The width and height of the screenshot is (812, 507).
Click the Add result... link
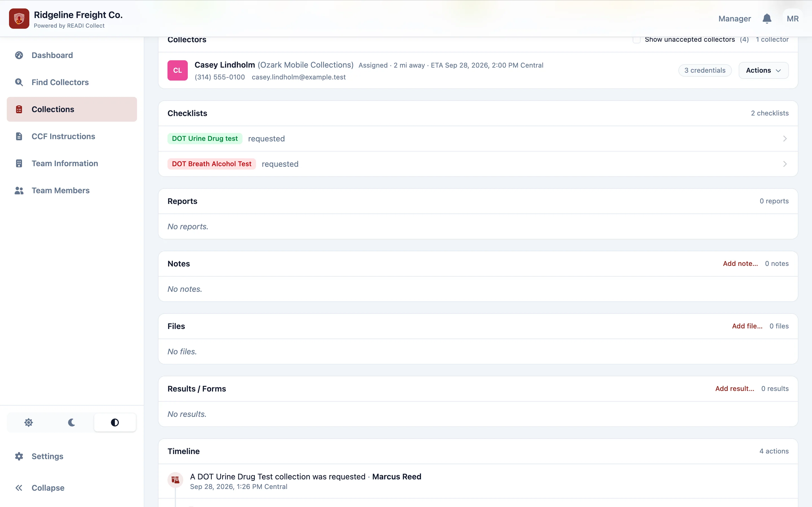734,389
